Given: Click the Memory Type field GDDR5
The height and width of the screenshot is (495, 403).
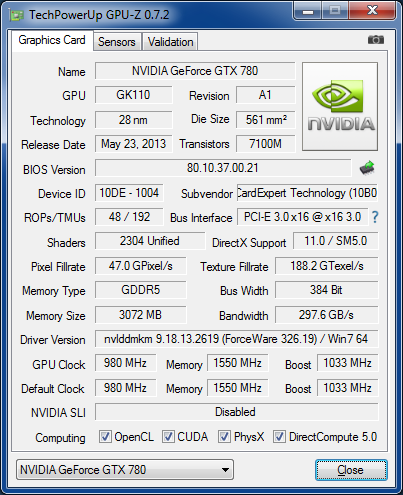Looking at the screenshot, I should click(x=141, y=290).
